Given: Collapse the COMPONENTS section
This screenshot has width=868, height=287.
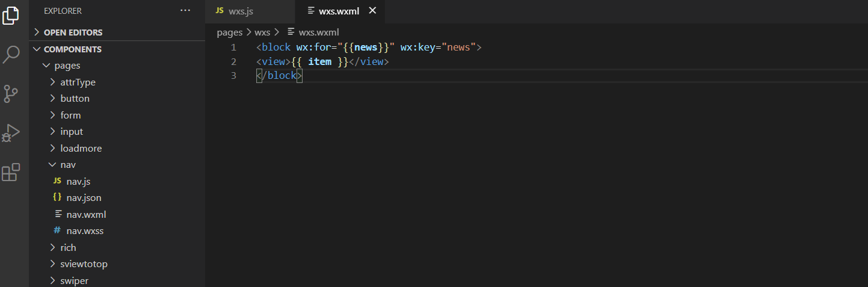Looking at the screenshot, I should [117, 49].
